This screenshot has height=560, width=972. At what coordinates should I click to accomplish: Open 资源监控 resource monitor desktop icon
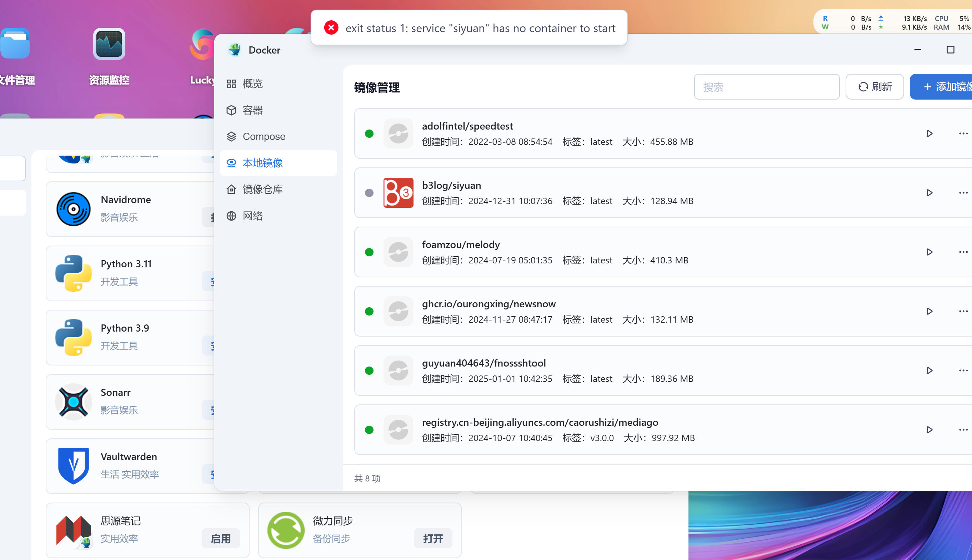coord(109,44)
